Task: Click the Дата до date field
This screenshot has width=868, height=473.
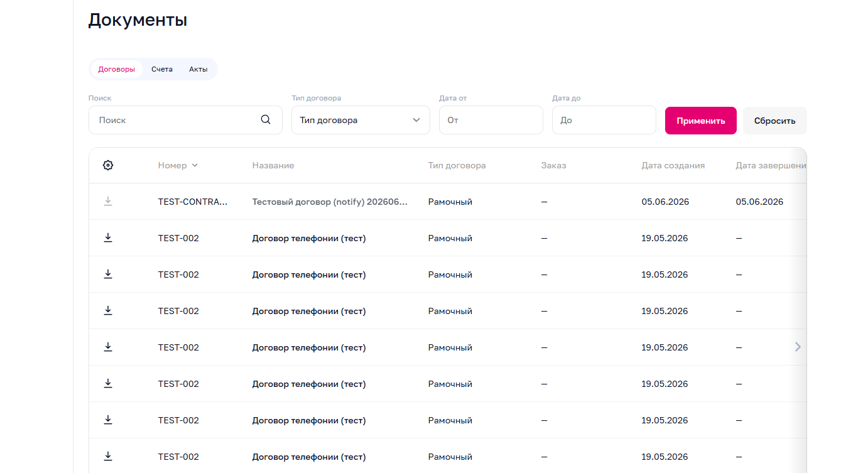Action: 604,120
